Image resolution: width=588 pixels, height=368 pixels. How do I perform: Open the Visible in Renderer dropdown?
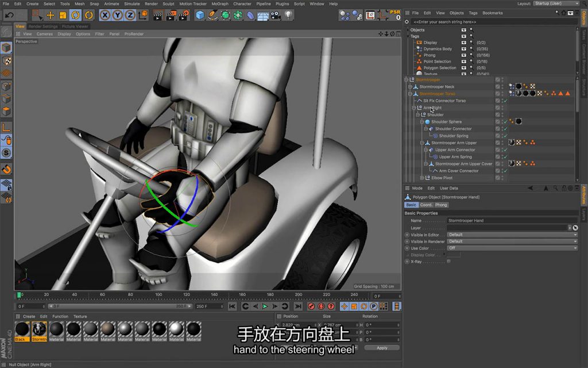(512, 241)
